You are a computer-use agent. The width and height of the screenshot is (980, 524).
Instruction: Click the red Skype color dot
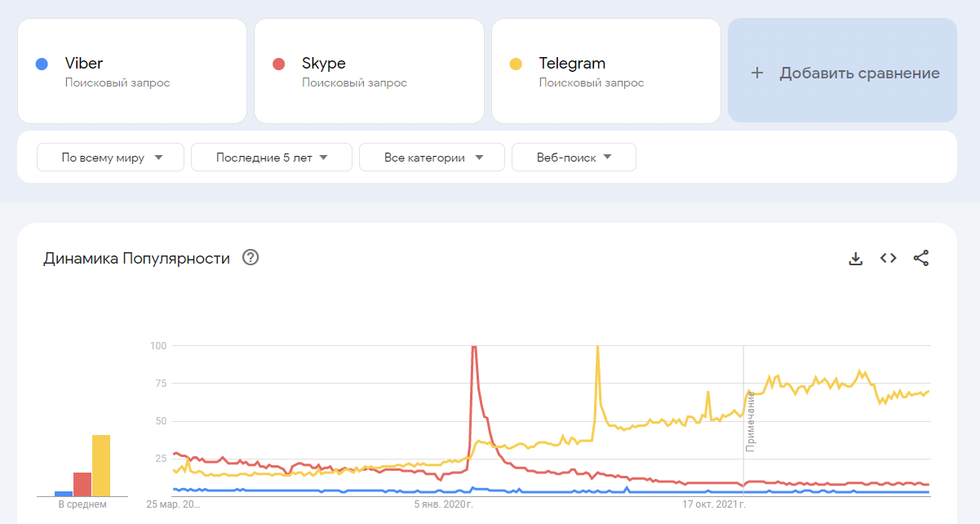click(x=278, y=64)
